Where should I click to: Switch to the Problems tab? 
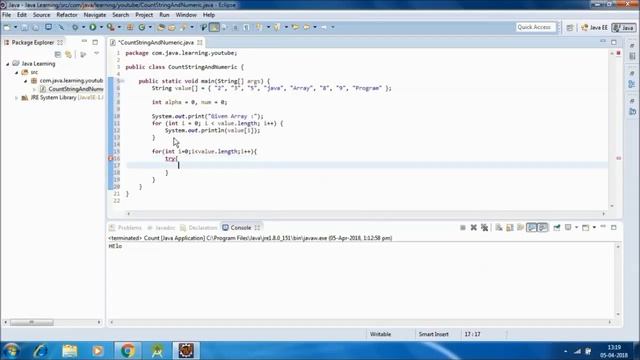point(126,227)
